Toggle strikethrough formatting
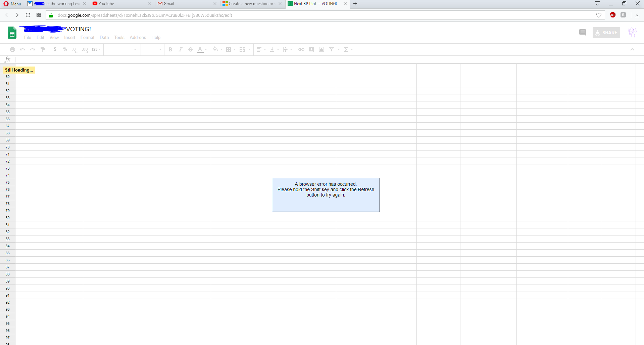The image size is (644, 345). pyautogui.click(x=190, y=49)
